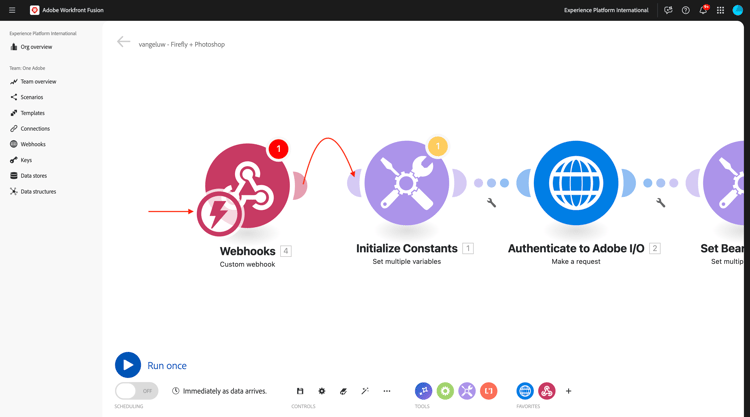
Task: Click the Adobe Workfront Fusion logo
Action: [x=34, y=10]
